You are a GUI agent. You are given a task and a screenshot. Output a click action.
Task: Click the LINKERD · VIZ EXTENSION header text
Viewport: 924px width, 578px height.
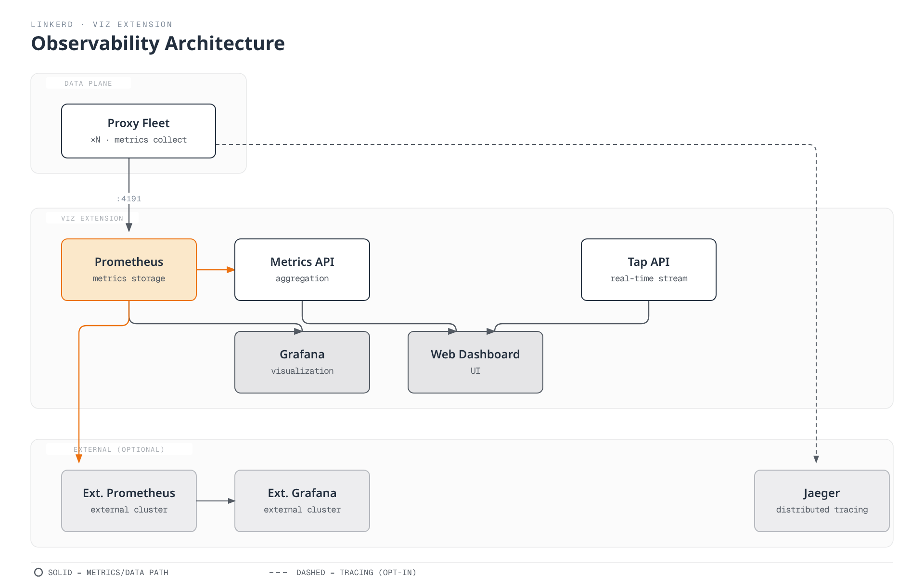(x=102, y=25)
